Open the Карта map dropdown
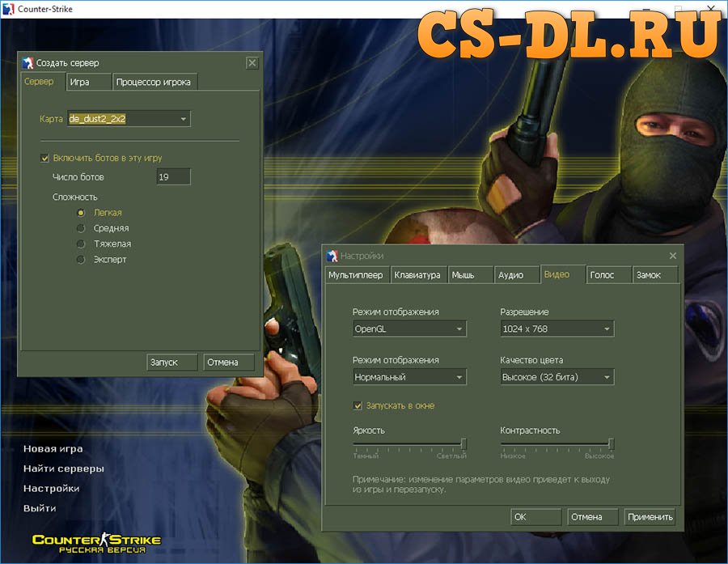Image resolution: width=728 pixels, height=564 pixels. pos(129,119)
